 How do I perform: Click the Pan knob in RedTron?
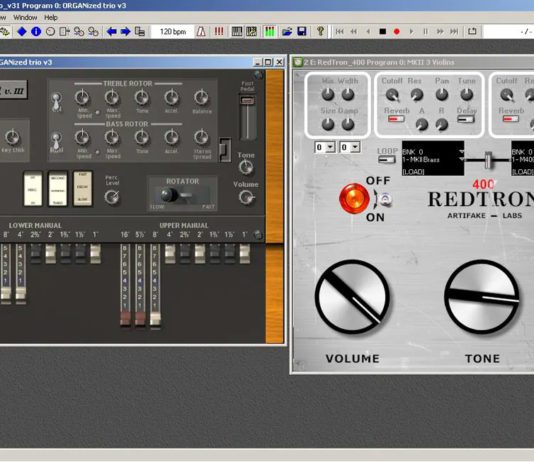tap(442, 94)
